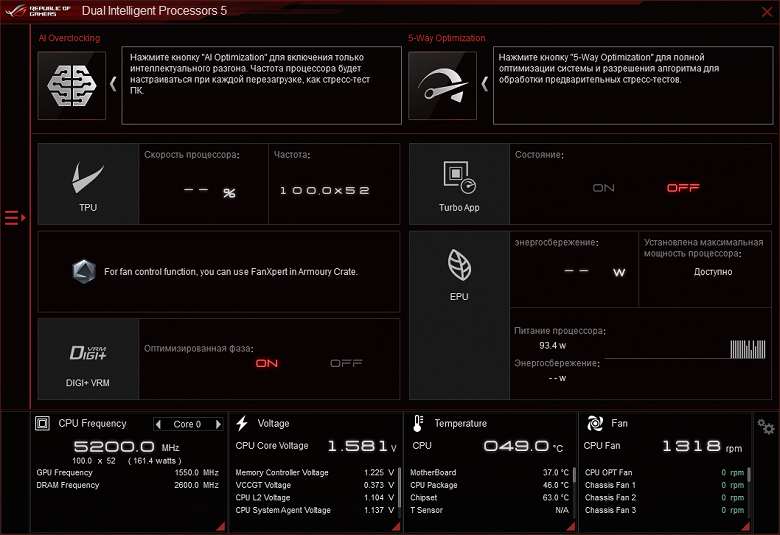Click the MotherBoard temperature row
This screenshot has width=780, height=535.
tap(489, 473)
